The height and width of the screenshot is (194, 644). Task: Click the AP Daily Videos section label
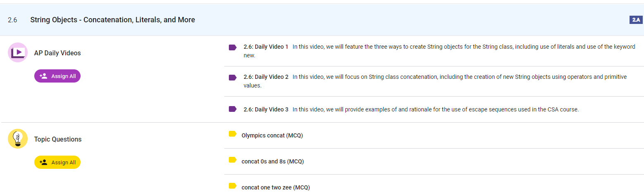(57, 53)
